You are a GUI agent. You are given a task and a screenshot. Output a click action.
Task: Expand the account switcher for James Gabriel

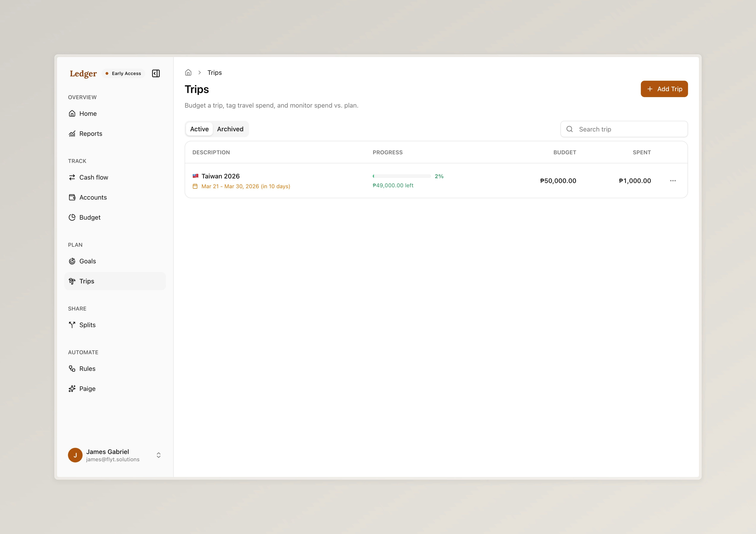pyautogui.click(x=158, y=455)
